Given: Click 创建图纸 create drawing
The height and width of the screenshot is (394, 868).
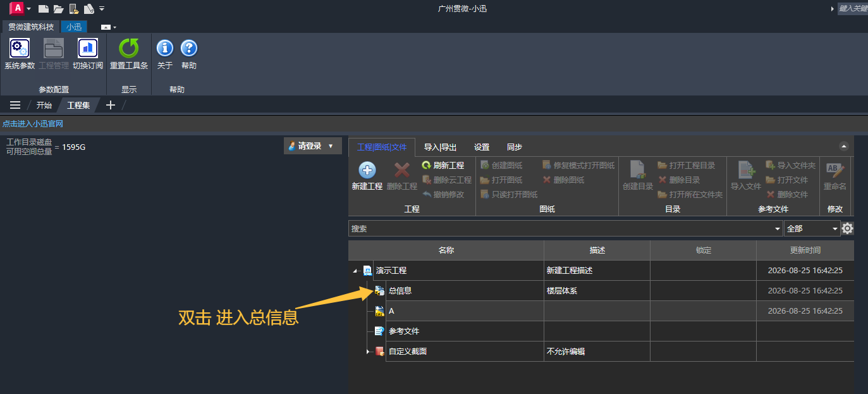Looking at the screenshot, I should coord(501,165).
